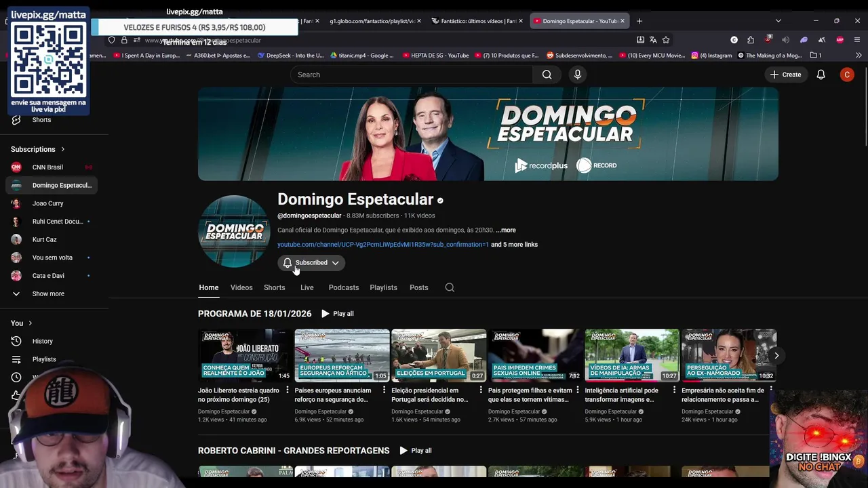Open Europeus reforçam segurança video thumbnail
Image resolution: width=868 pixels, height=488 pixels.
342,355
